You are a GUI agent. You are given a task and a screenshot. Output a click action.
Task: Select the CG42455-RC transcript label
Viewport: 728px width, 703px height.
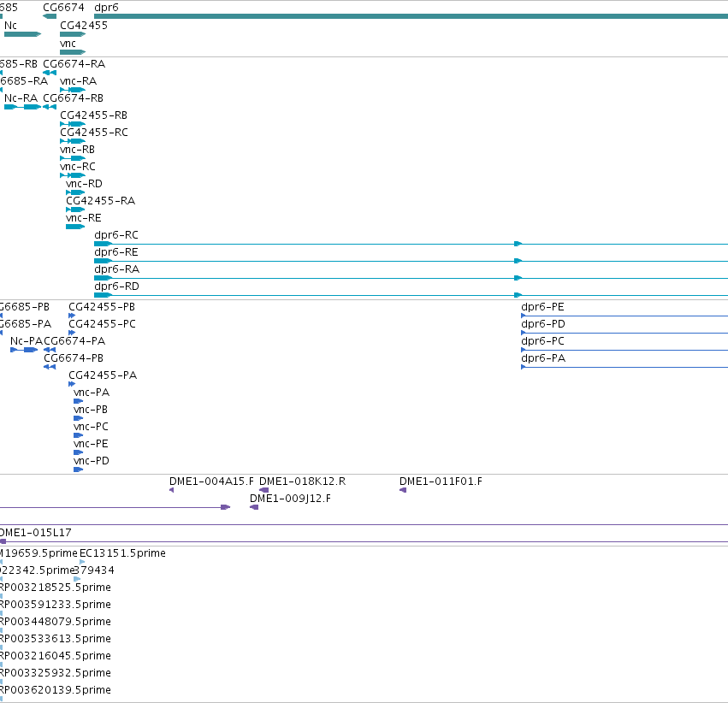[94, 133]
